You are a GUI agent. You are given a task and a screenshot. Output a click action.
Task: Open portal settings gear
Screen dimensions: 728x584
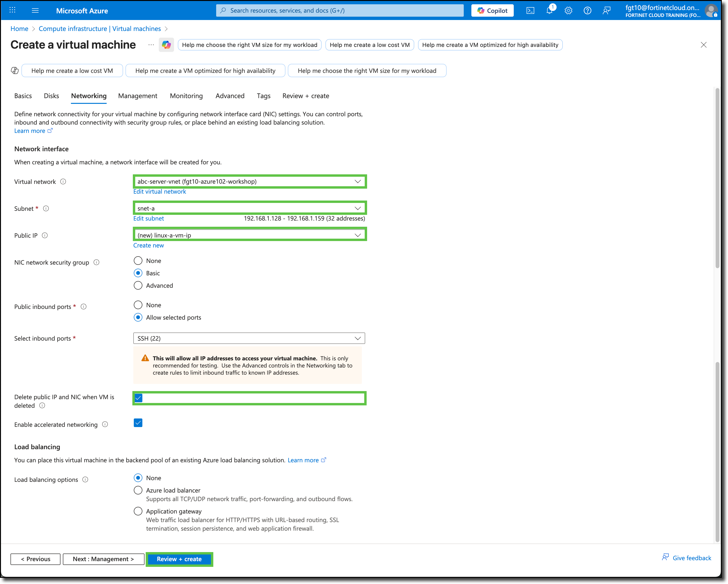(568, 10)
